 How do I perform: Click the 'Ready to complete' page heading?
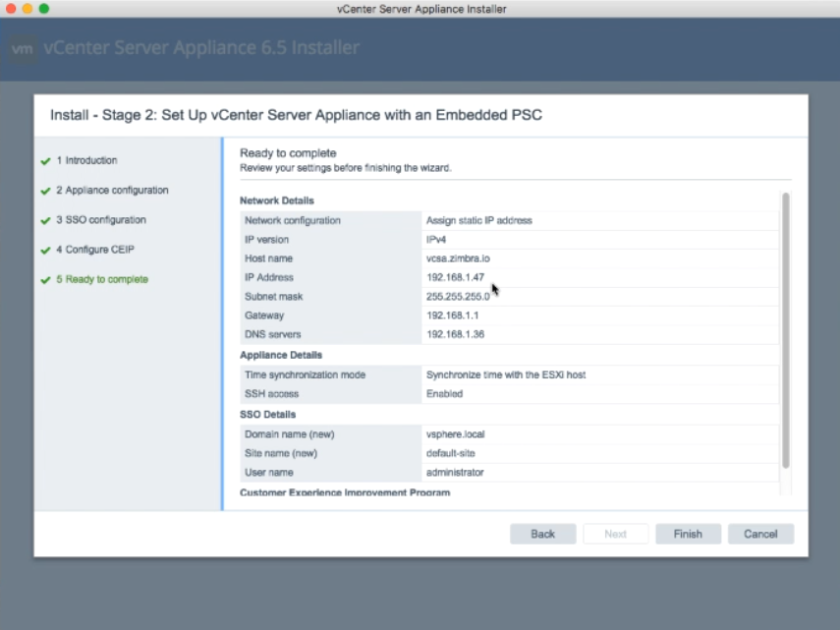pos(288,152)
